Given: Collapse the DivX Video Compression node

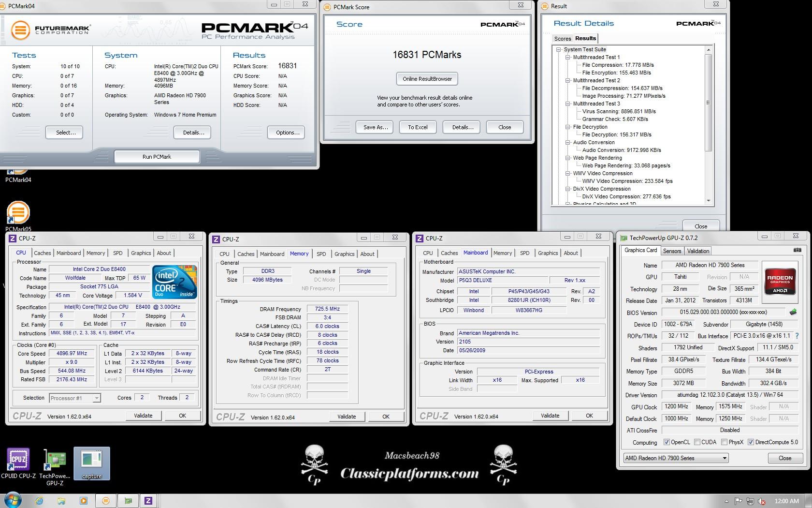Looking at the screenshot, I should [568, 189].
